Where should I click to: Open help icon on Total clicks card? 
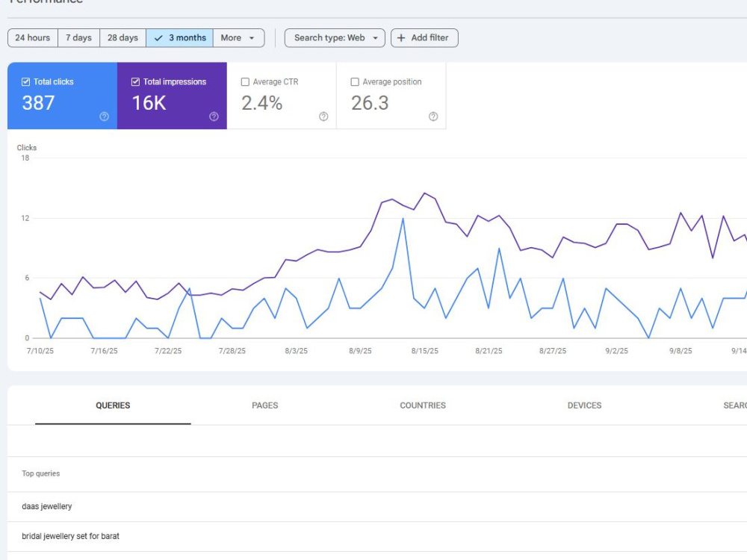(x=105, y=116)
